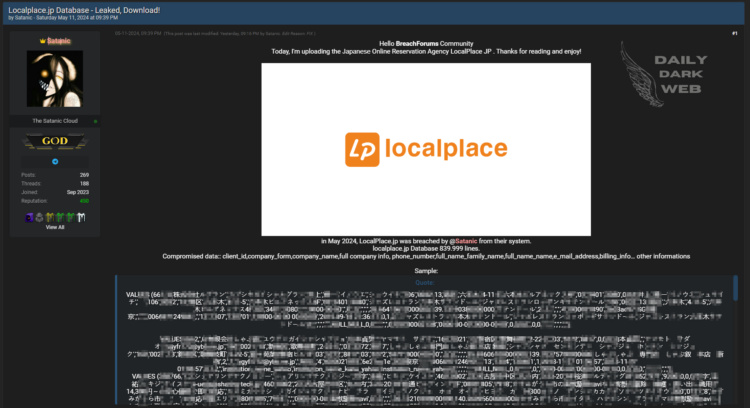The image size is (750, 408).
Task: Open the localplace logo image
Action: click(x=426, y=149)
